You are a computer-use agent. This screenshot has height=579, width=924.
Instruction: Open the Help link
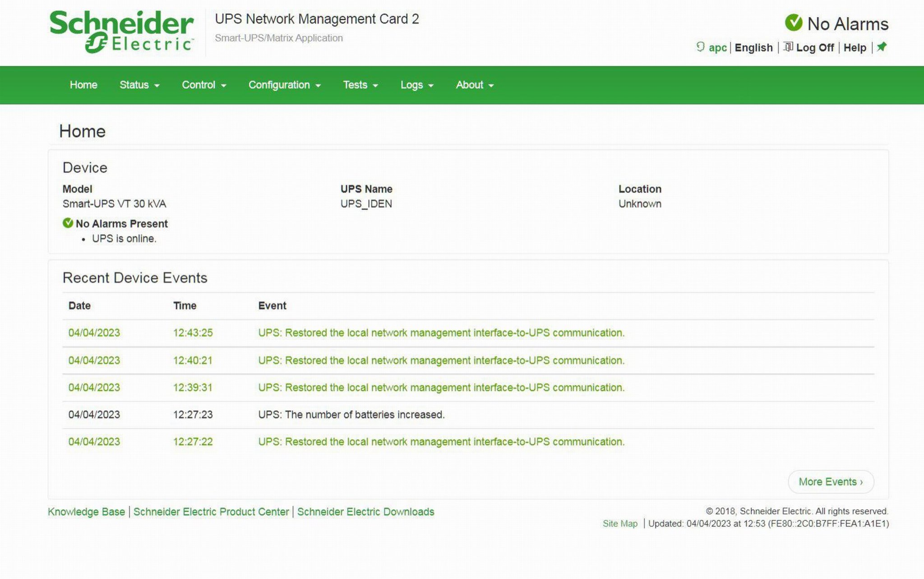[855, 47]
